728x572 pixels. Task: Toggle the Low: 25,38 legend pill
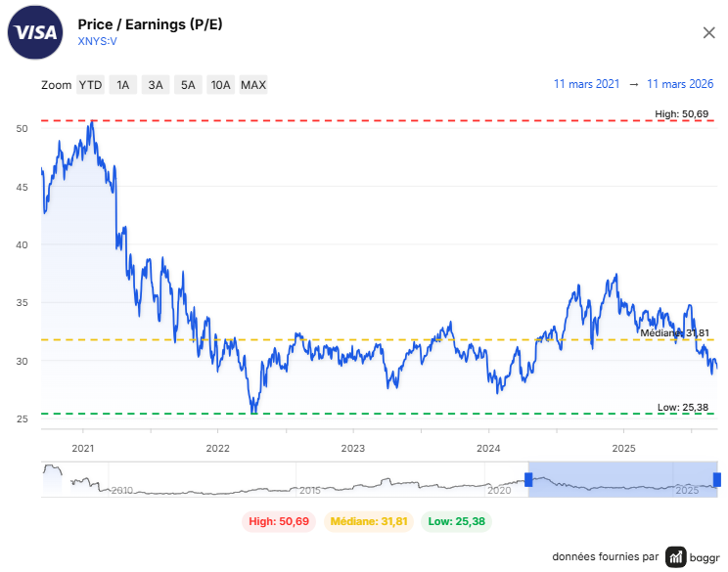click(456, 521)
